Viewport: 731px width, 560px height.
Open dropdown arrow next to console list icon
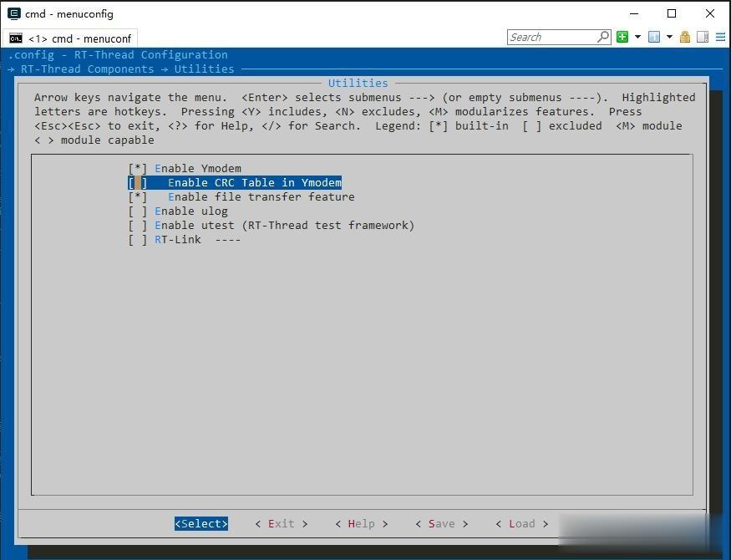(x=669, y=37)
